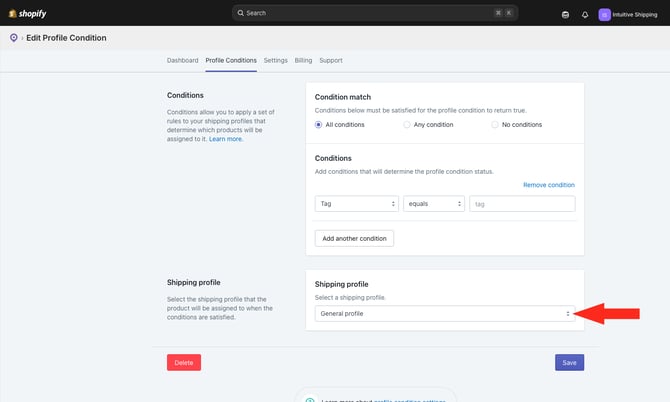Click the tag value input field
Image resolution: width=670 pixels, height=402 pixels.
[x=522, y=204]
